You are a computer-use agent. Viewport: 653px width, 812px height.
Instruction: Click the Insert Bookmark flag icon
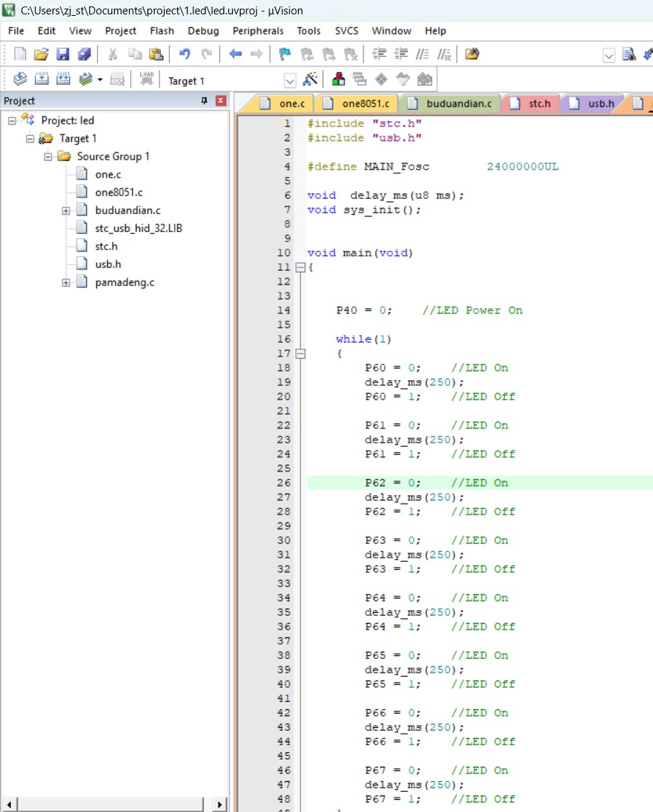[x=284, y=54]
